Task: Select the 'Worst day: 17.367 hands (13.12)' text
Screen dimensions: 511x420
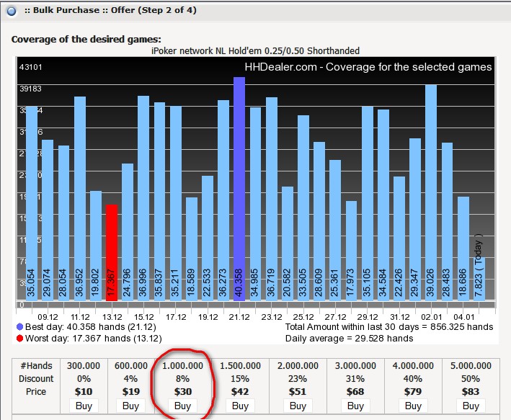Action: (x=93, y=338)
